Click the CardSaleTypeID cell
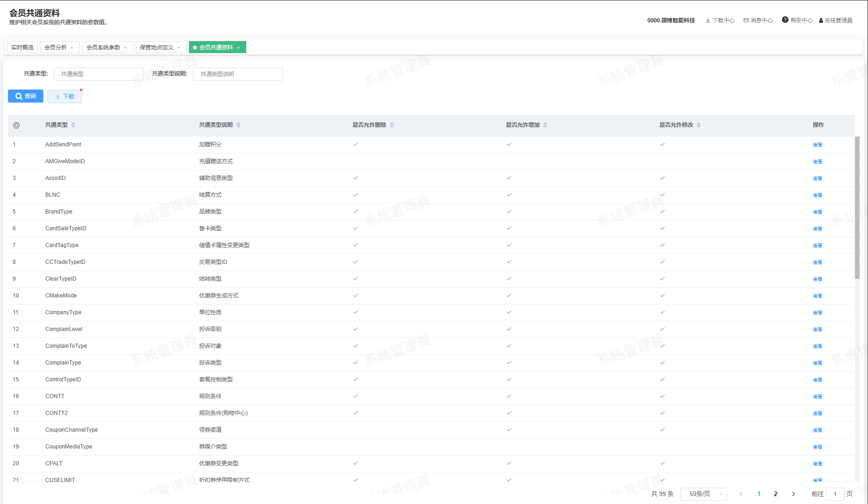Screen dimensions: 868x504 coord(66,228)
